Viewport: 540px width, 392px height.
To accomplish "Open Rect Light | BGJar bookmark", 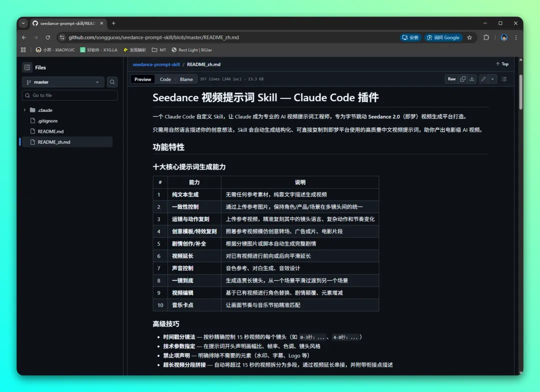I will point(192,50).
